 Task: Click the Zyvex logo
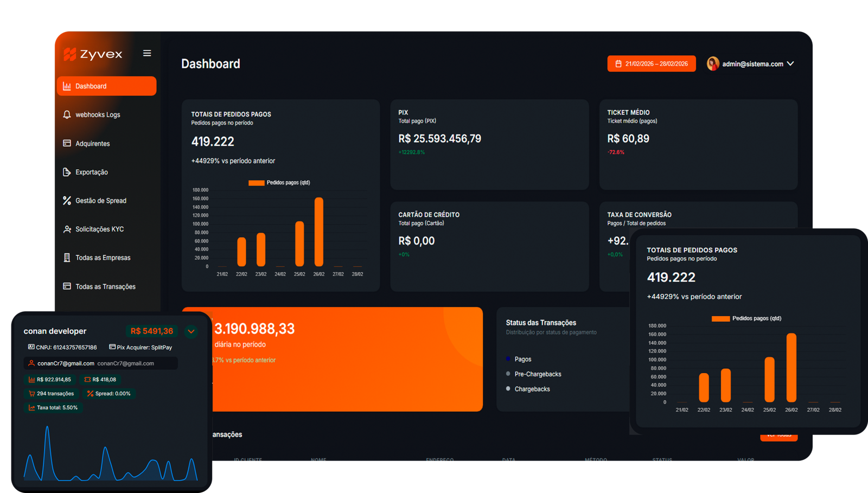click(93, 54)
